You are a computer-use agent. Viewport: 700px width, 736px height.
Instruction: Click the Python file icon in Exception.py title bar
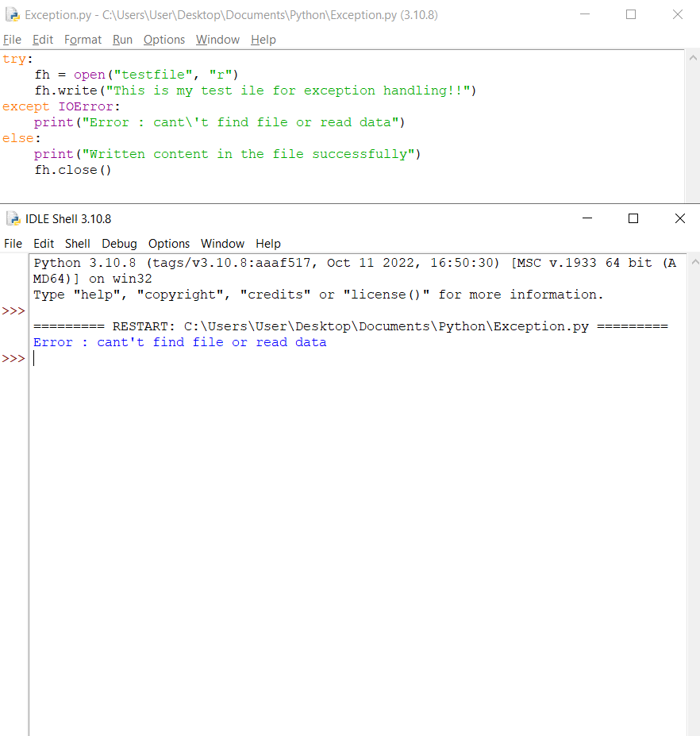[11, 13]
